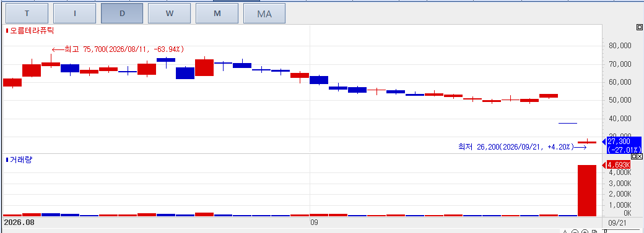
Task: Click the 70,000 price axis label
Action: [x=620, y=64]
